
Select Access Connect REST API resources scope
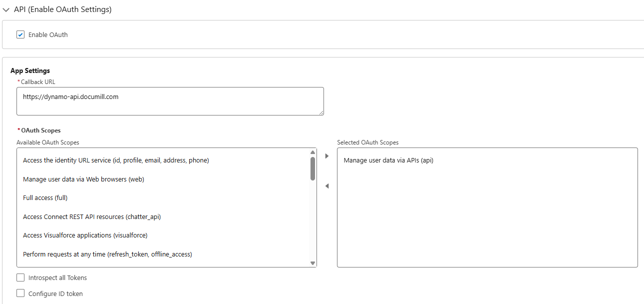click(x=92, y=216)
